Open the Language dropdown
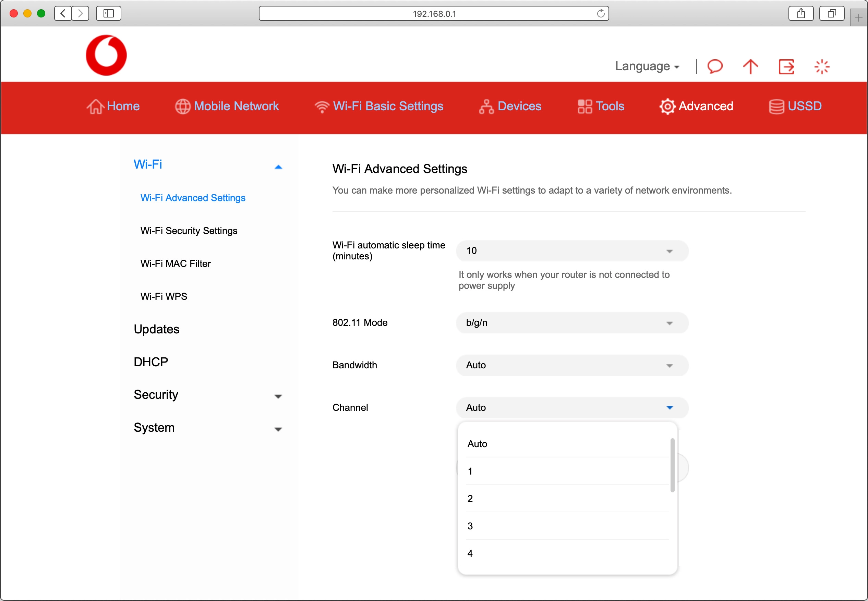Viewport: 868px width, 601px height. [647, 66]
